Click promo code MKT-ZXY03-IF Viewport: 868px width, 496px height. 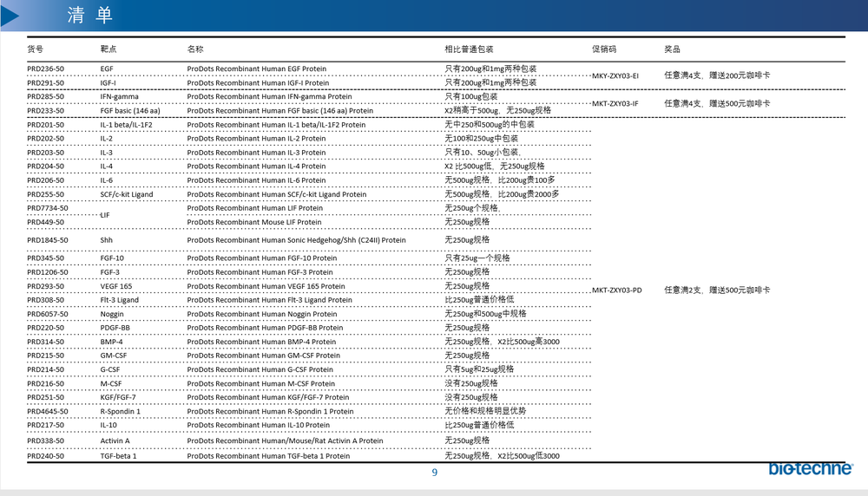615,103
